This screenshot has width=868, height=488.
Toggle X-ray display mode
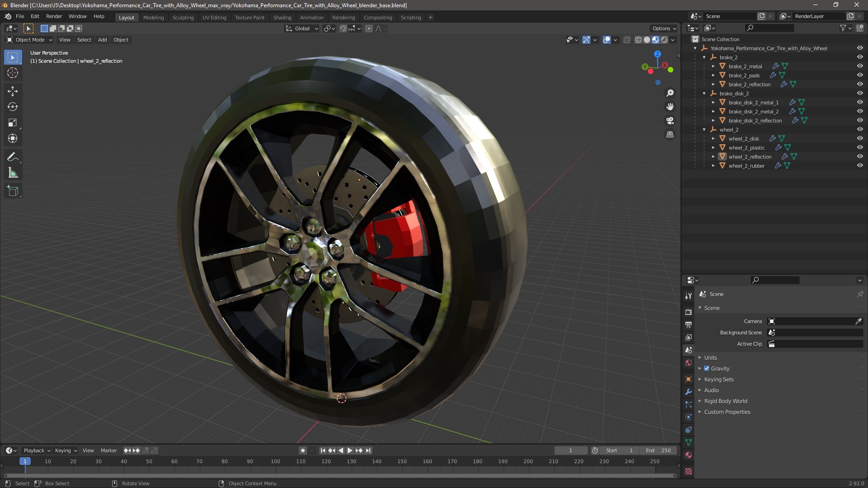627,40
